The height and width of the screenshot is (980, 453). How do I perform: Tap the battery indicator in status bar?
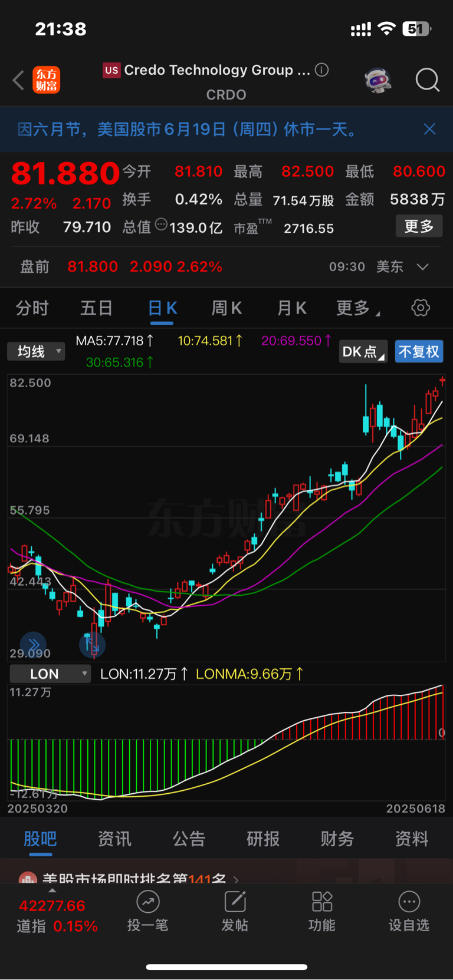click(416, 29)
